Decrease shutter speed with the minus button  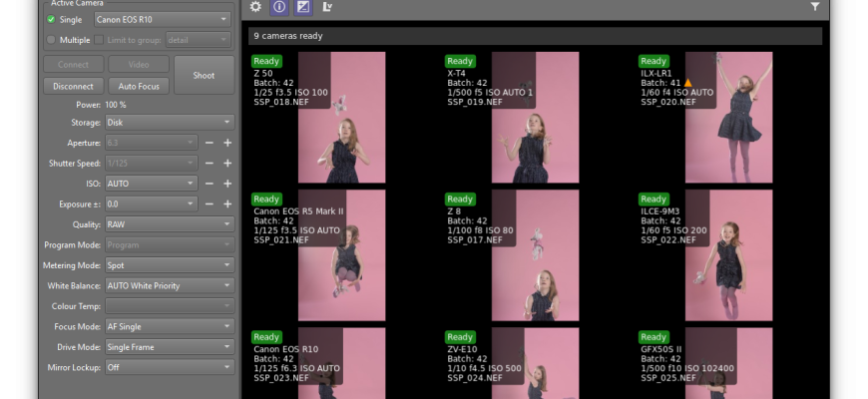(210, 164)
